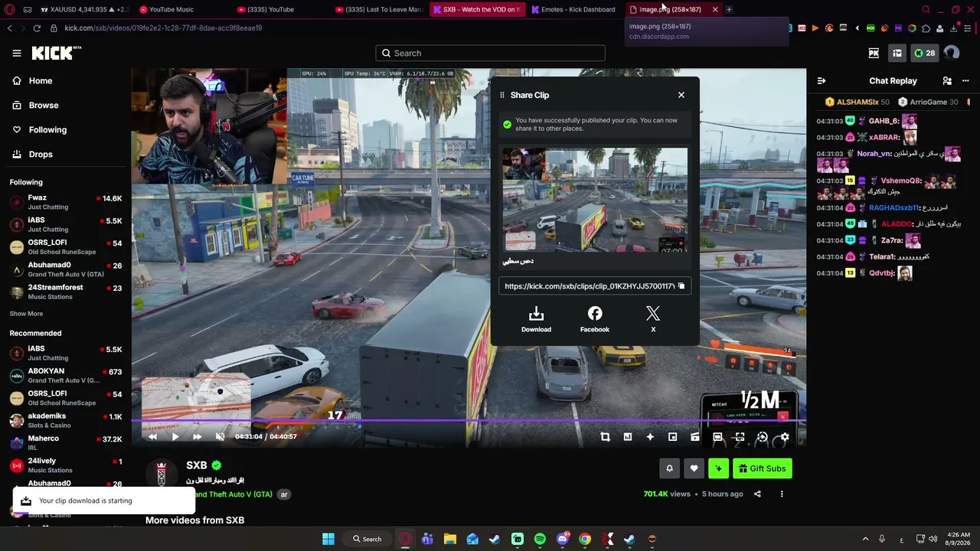Open Maherco recommended channel

tap(65, 442)
